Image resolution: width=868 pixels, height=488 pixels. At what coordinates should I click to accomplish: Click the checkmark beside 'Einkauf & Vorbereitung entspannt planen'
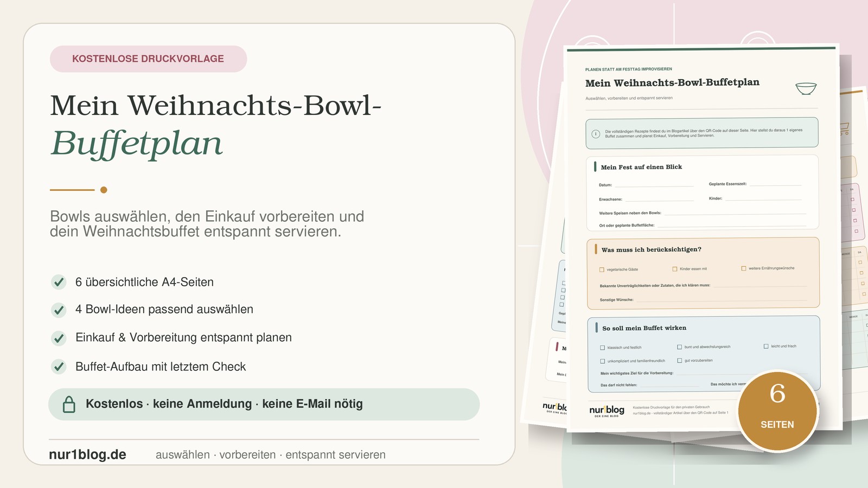pyautogui.click(x=59, y=338)
